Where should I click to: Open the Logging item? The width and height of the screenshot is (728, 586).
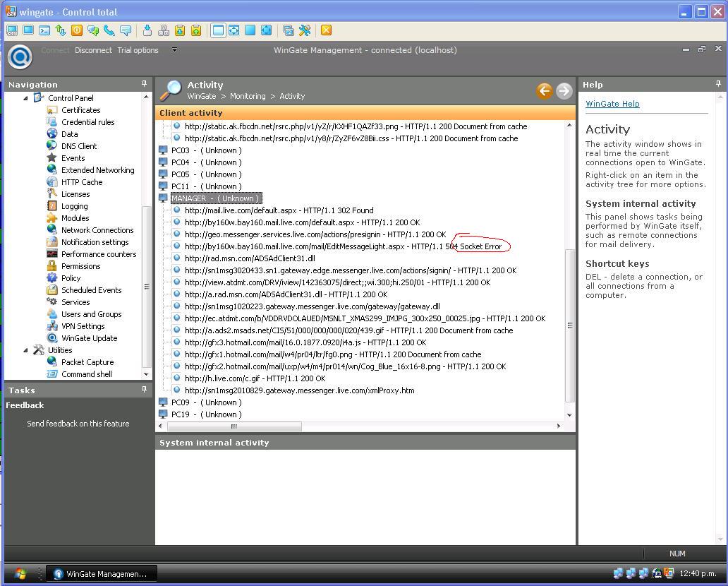click(x=74, y=206)
